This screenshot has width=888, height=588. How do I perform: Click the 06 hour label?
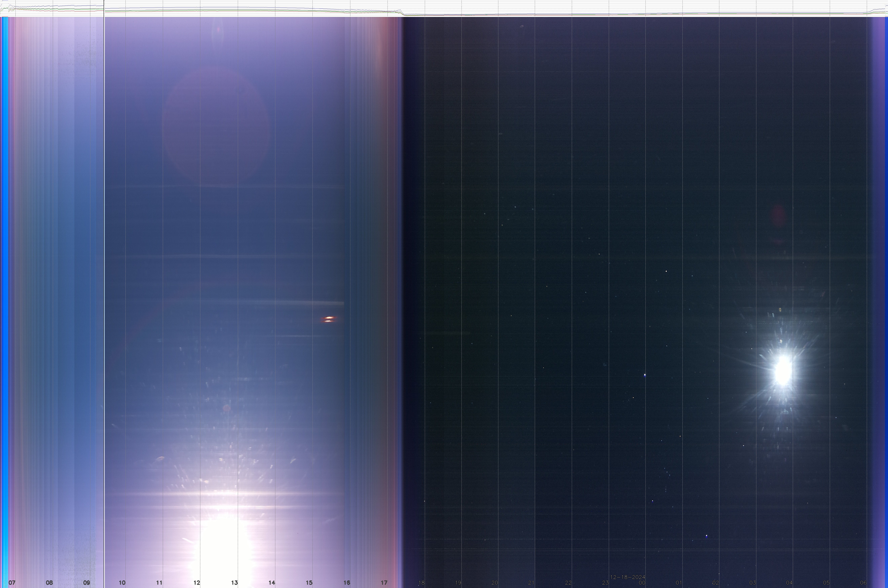point(863,582)
